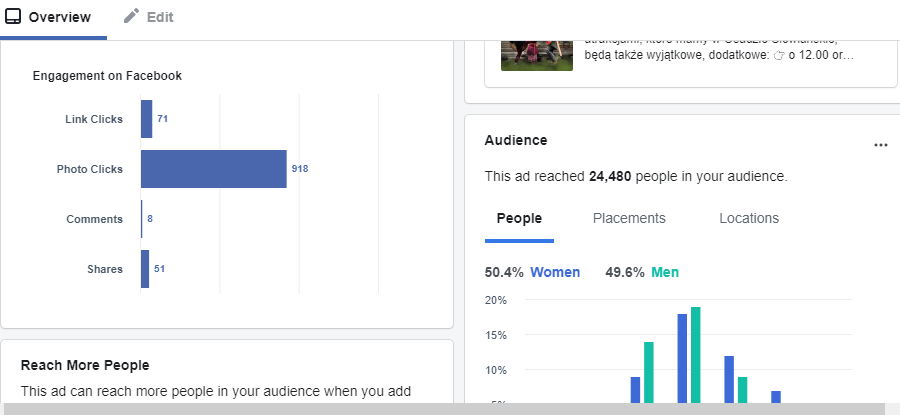Screen dimensions: 900x415
Task: Click the Link Clicks bar
Action: pos(146,119)
